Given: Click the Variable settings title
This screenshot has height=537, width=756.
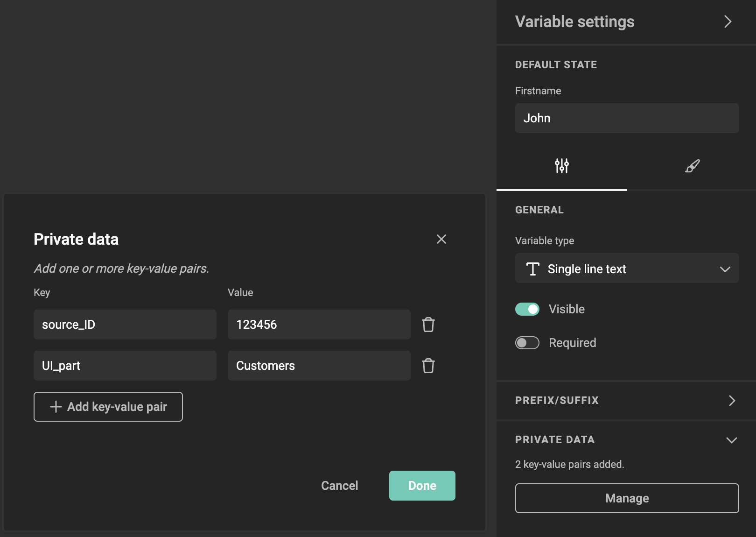Looking at the screenshot, I should (x=575, y=21).
